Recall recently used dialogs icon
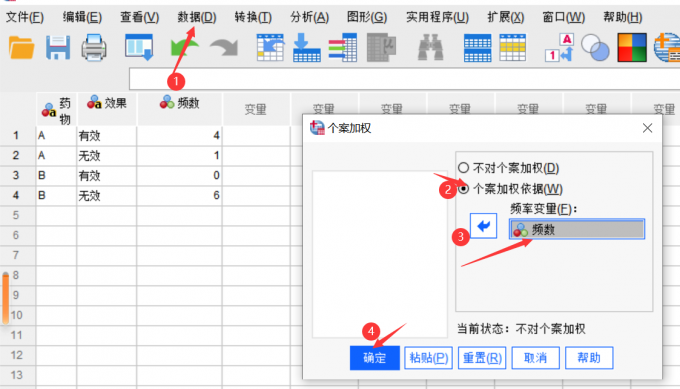 139,47
